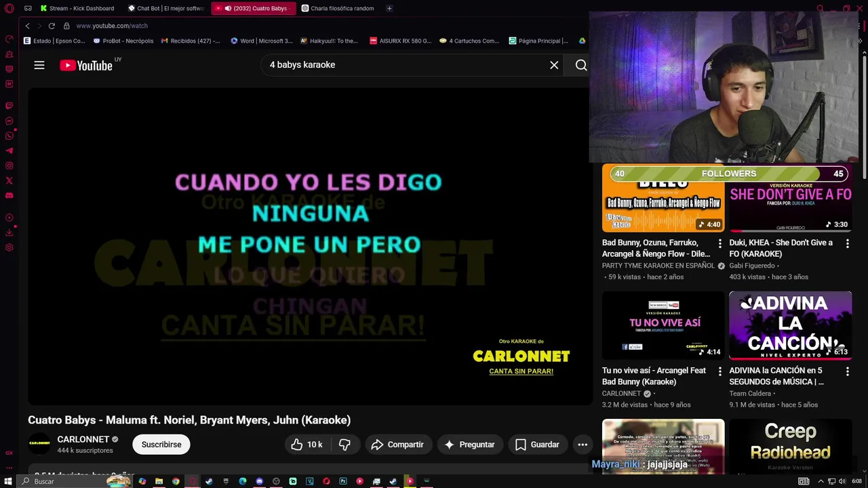This screenshot has width=868, height=488.
Task: Open Downloads in the Opera sidebar
Action: (9, 232)
